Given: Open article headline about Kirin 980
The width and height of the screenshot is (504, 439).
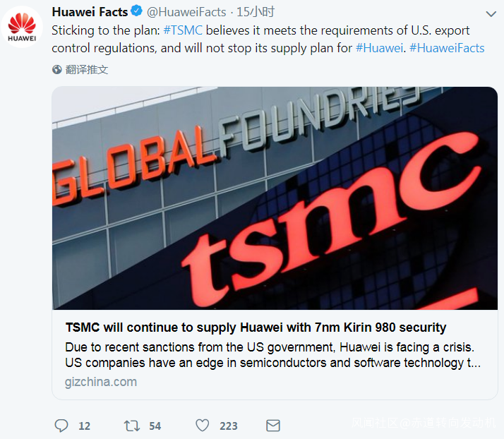Looking at the screenshot, I should (256, 327).
